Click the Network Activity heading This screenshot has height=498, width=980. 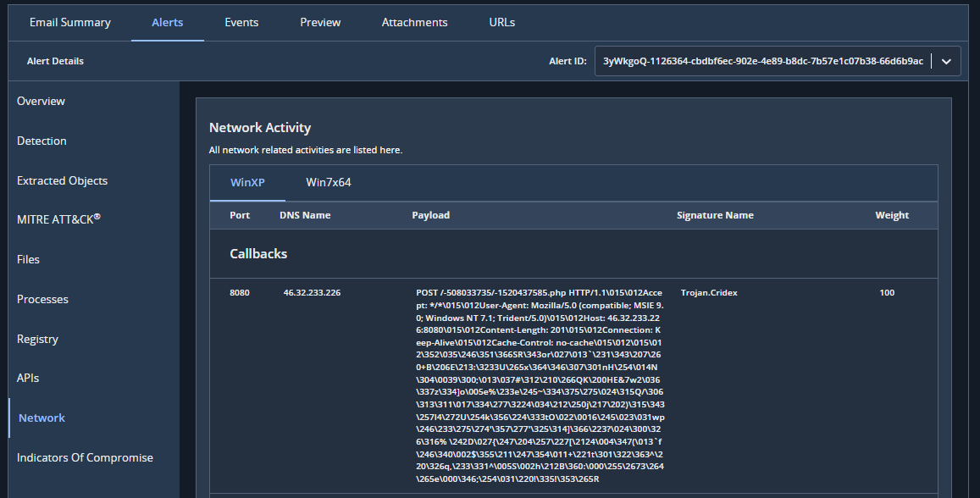click(260, 128)
